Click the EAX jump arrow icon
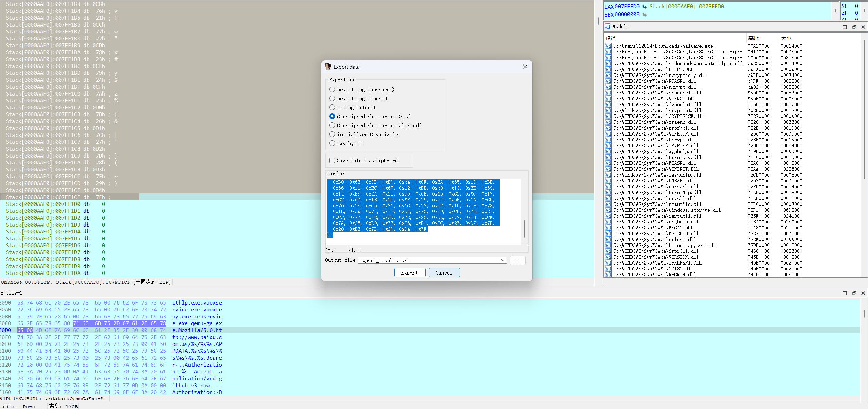This screenshot has width=868, height=409. 644,7
